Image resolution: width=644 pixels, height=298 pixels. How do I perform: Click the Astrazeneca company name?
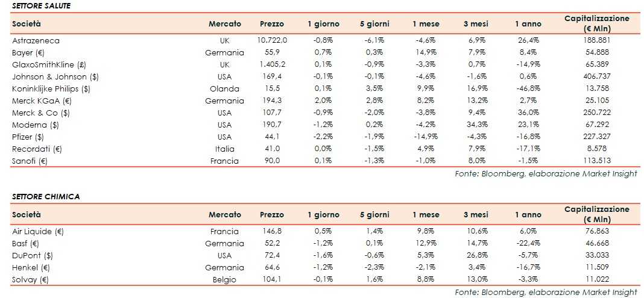coord(36,40)
